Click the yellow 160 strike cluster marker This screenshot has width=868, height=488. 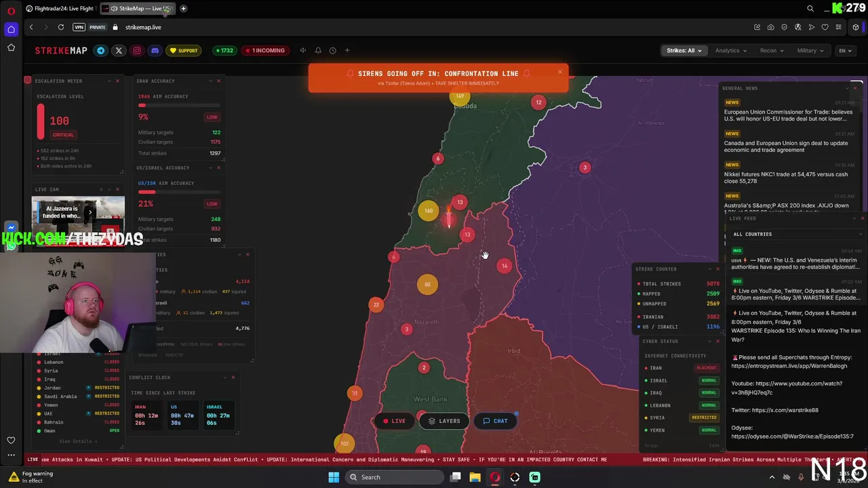click(x=428, y=211)
